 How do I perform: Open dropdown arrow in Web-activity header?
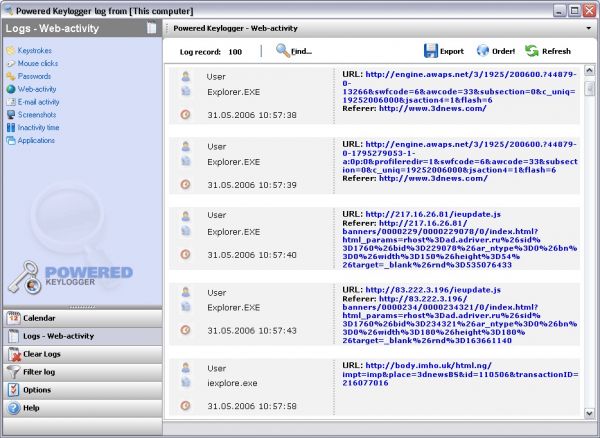tap(589, 28)
